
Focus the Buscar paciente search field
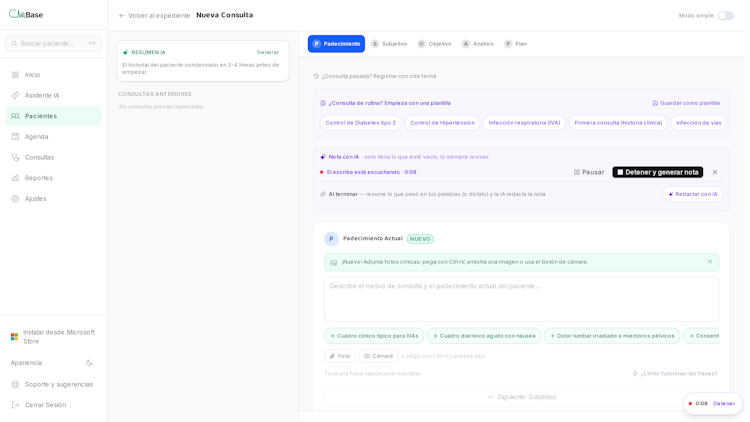point(53,43)
